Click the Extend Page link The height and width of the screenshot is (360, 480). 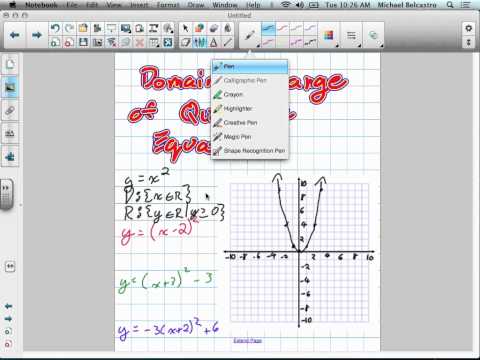(x=247, y=340)
